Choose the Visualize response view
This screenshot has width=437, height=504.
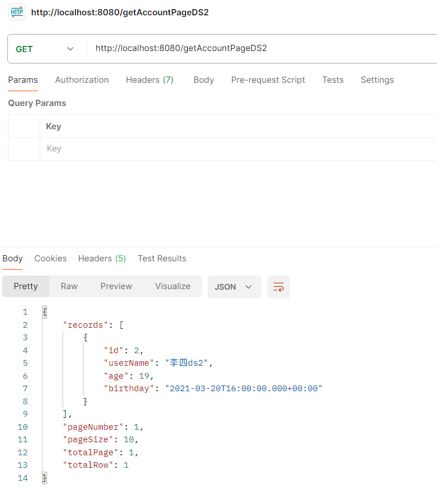173,286
